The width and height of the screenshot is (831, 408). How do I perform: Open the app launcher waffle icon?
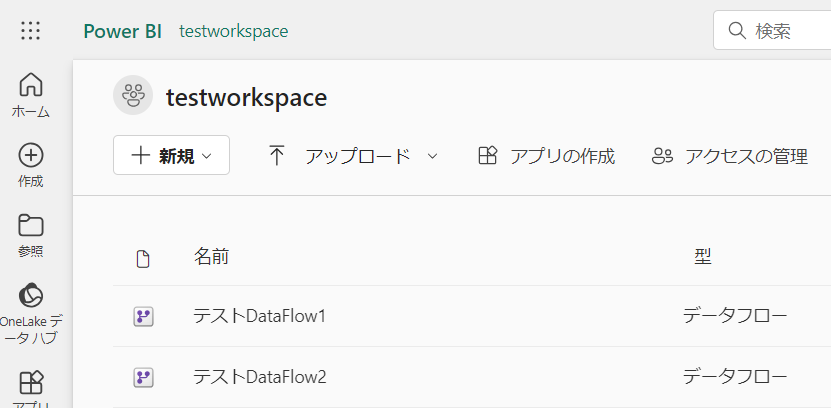click(31, 31)
